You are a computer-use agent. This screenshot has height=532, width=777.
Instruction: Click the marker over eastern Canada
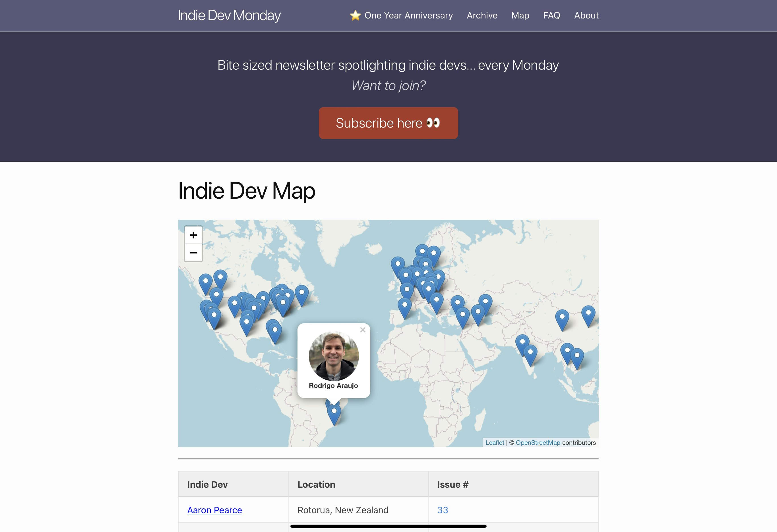(x=301, y=294)
